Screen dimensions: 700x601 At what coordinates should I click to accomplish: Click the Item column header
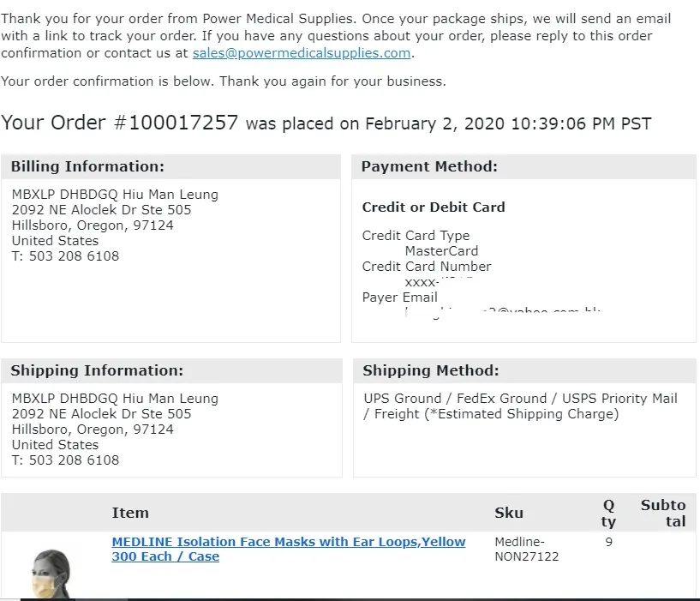coord(130,513)
